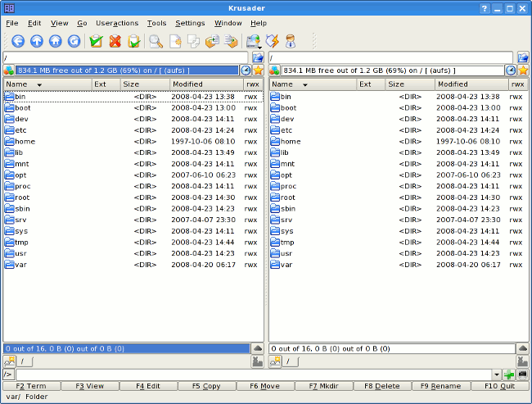Click the F3 View button
Viewport: 532px width, 404px height.
[x=90, y=386]
